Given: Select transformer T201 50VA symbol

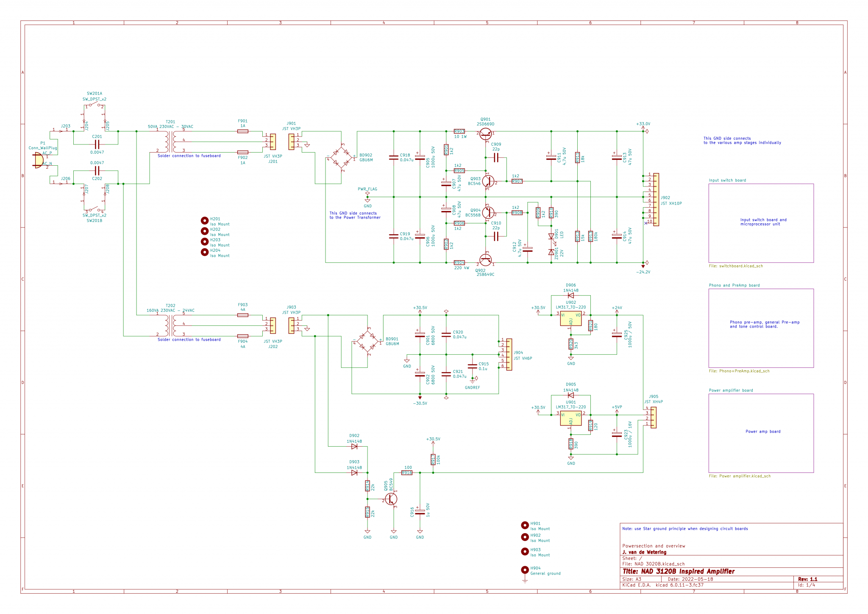Looking at the screenshot, I should 170,142.
